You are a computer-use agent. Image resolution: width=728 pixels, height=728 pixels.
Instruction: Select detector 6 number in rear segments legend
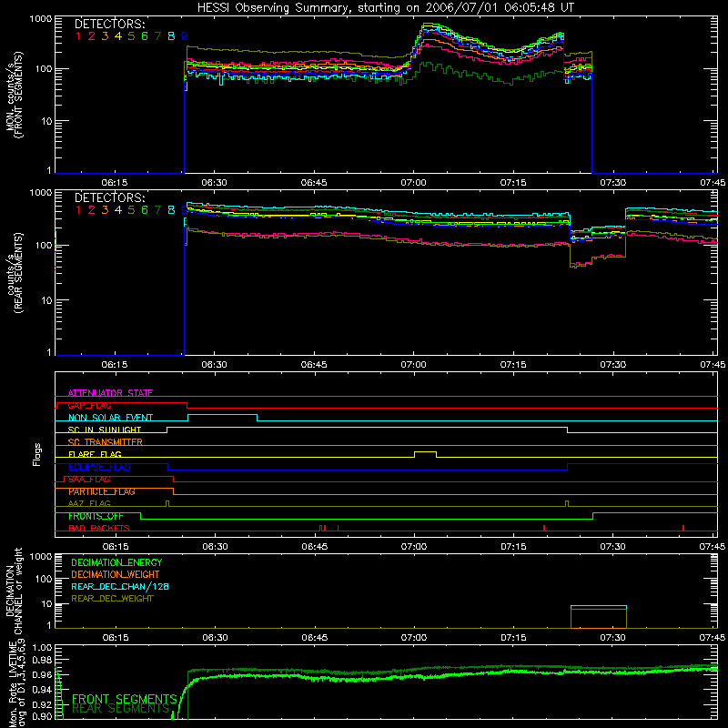(145, 210)
